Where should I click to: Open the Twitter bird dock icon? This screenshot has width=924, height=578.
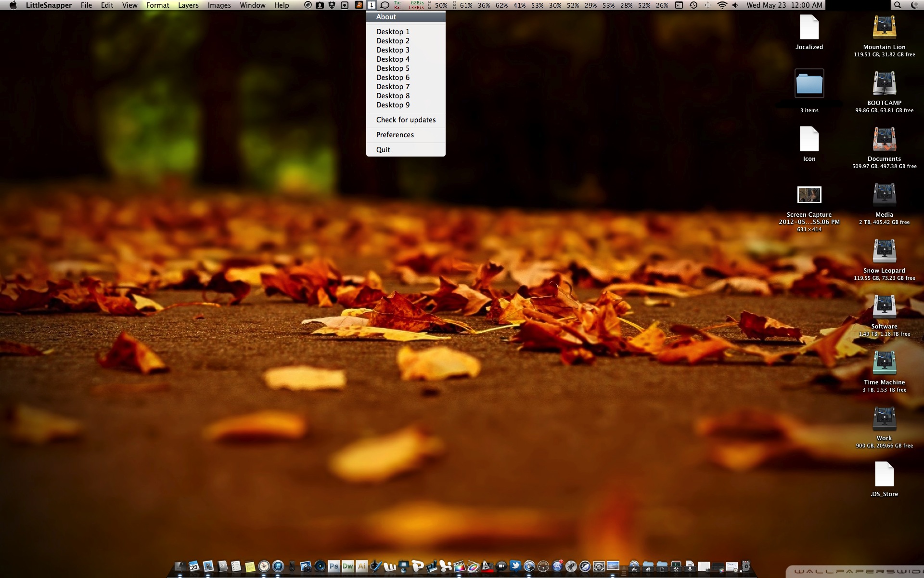515,566
